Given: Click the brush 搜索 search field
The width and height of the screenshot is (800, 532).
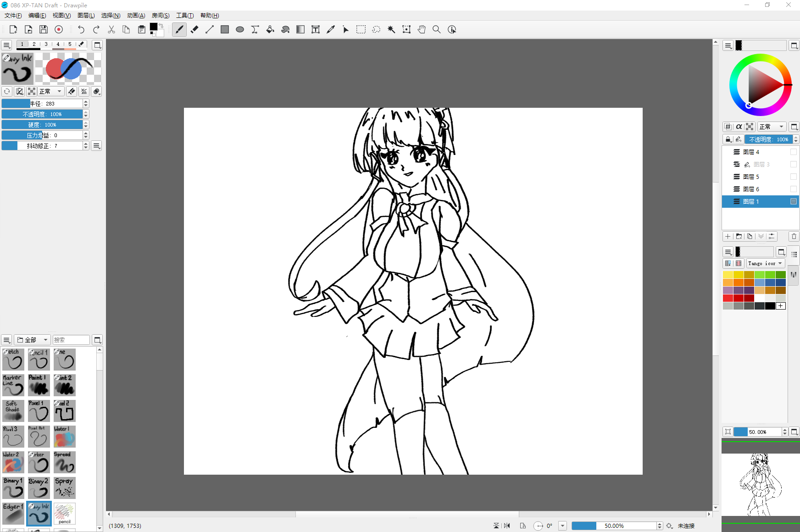Looking at the screenshot, I should coord(71,340).
